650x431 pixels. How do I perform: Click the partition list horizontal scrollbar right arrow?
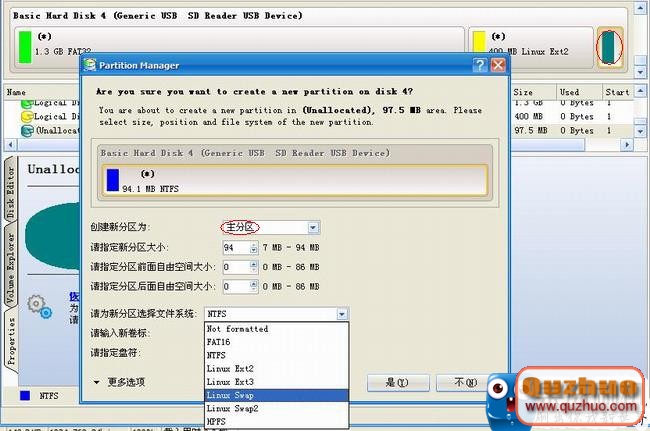[x=627, y=145]
